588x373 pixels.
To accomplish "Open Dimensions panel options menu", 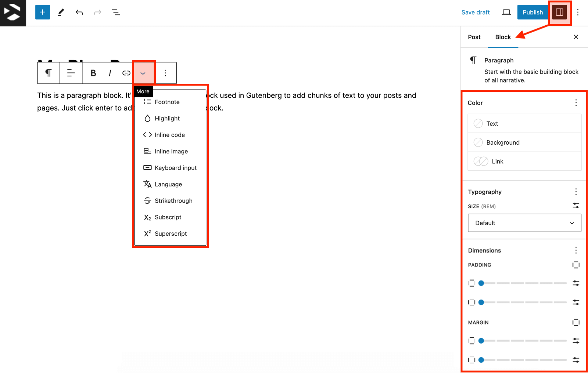I will click(576, 250).
